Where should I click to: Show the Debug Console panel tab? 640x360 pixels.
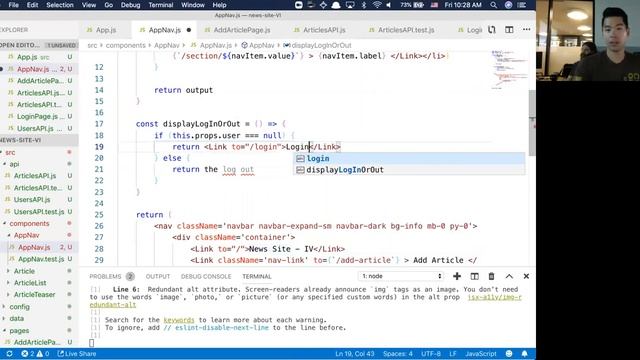(206, 276)
